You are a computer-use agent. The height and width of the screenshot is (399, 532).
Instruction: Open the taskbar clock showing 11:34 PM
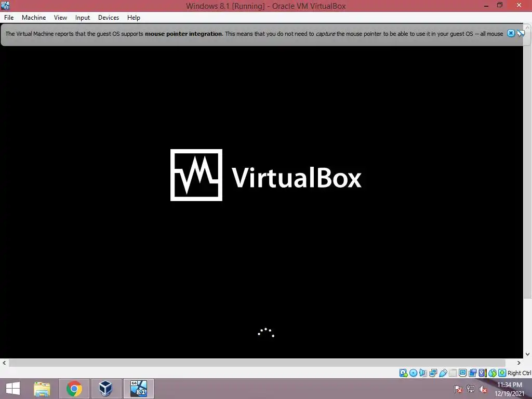point(509,389)
